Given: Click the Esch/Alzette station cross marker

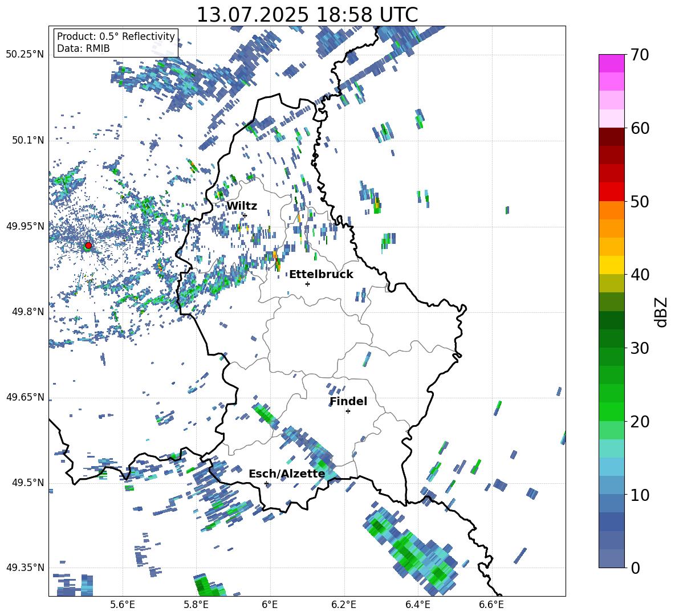Looking at the screenshot, I should [266, 483].
